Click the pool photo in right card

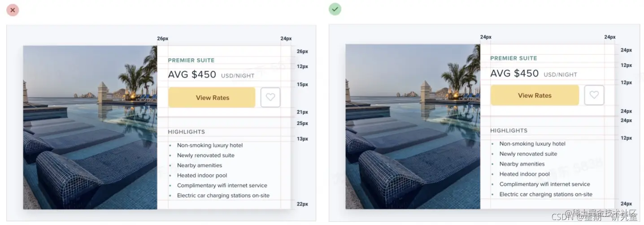[413, 126]
